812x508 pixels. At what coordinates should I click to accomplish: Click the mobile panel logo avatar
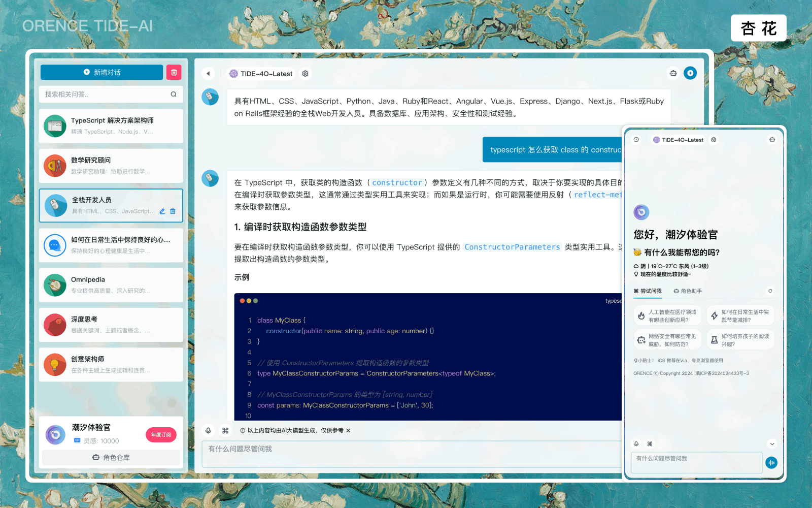(x=641, y=212)
